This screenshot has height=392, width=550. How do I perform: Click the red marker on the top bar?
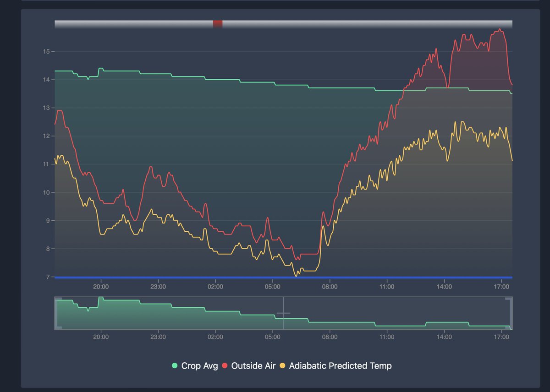coord(218,24)
